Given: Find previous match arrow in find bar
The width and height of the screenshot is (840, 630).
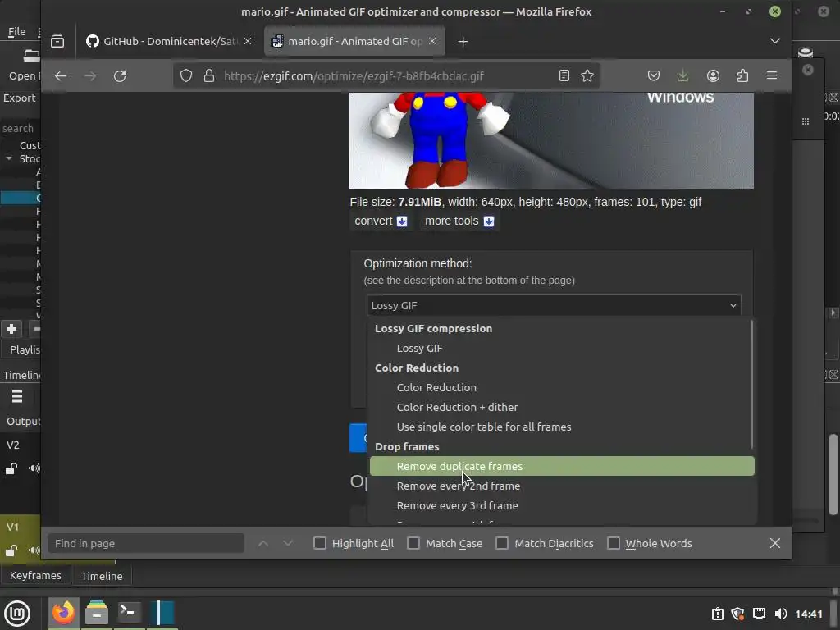Looking at the screenshot, I should [x=263, y=543].
